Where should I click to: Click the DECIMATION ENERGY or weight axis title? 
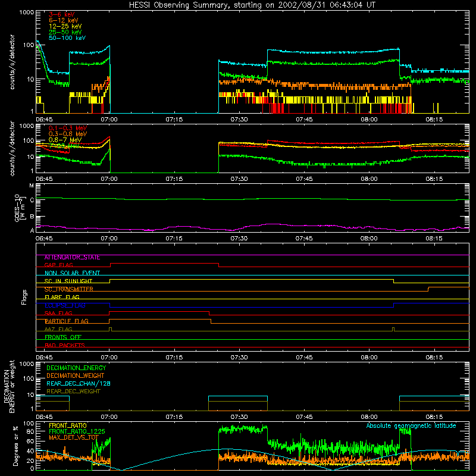(x=9, y=386)
